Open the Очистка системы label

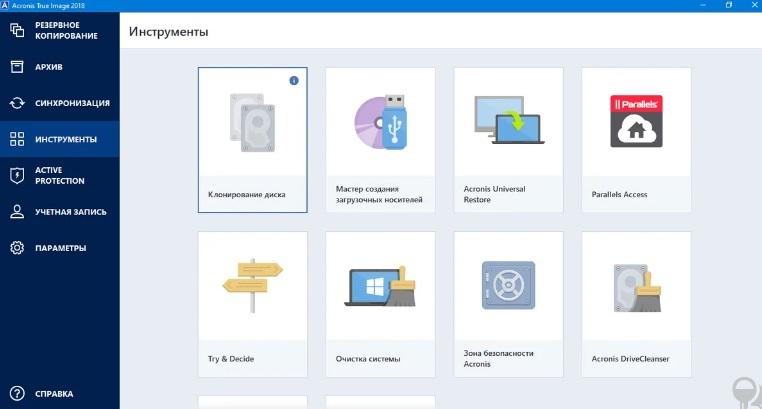[368, 358]
